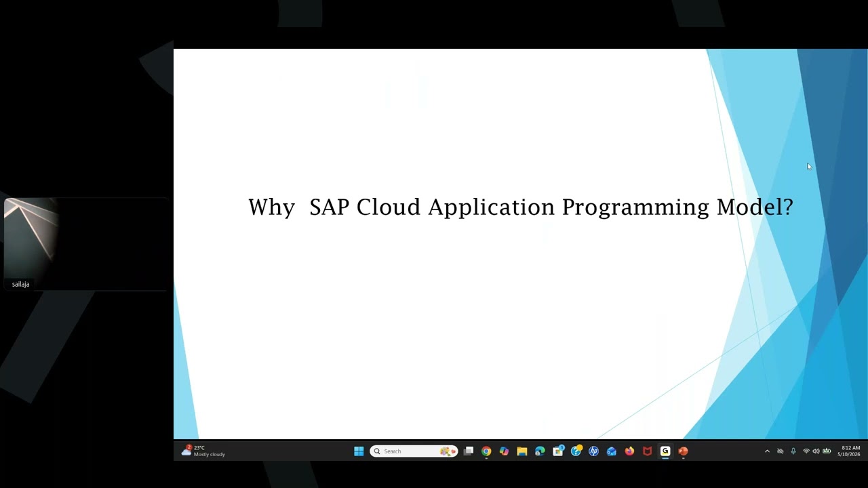Open the clock showing 8:12 AM
Viewport: 868px width, 488px height.
pyautogui.click(x=850, y=451)
